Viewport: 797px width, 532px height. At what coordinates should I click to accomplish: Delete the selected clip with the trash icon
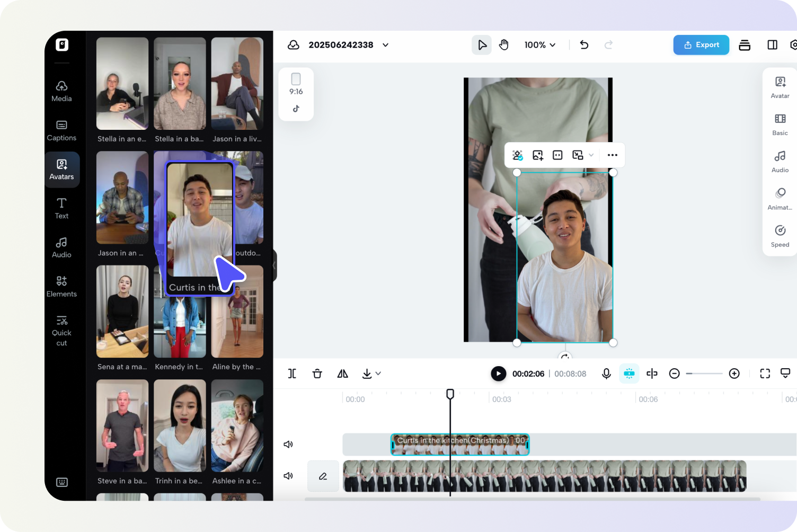[317, 374]
